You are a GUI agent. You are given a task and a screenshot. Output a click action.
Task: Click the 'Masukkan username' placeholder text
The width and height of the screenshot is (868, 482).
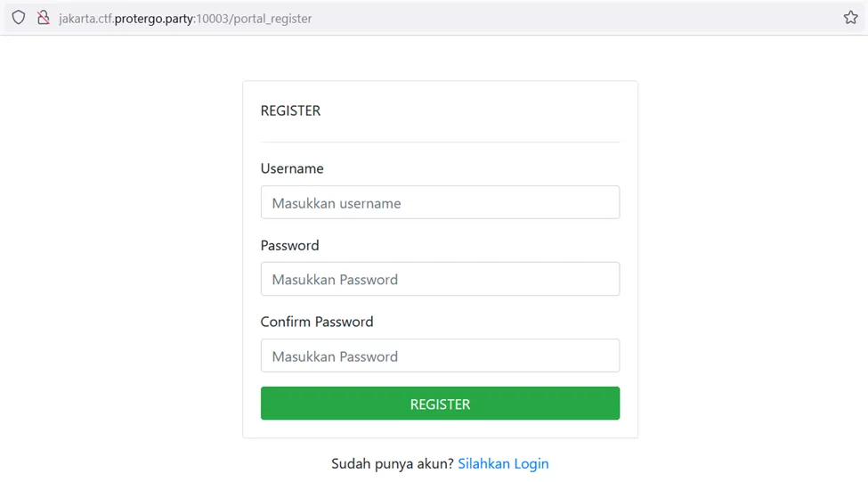(x=337, y=203)
